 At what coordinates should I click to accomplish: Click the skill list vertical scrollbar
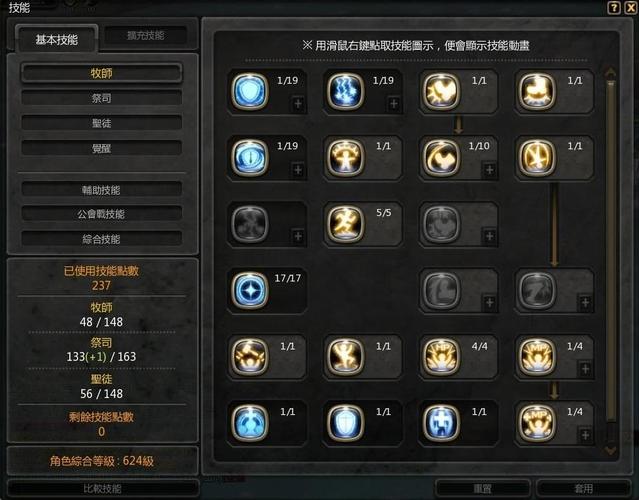[x=610, y=251]
